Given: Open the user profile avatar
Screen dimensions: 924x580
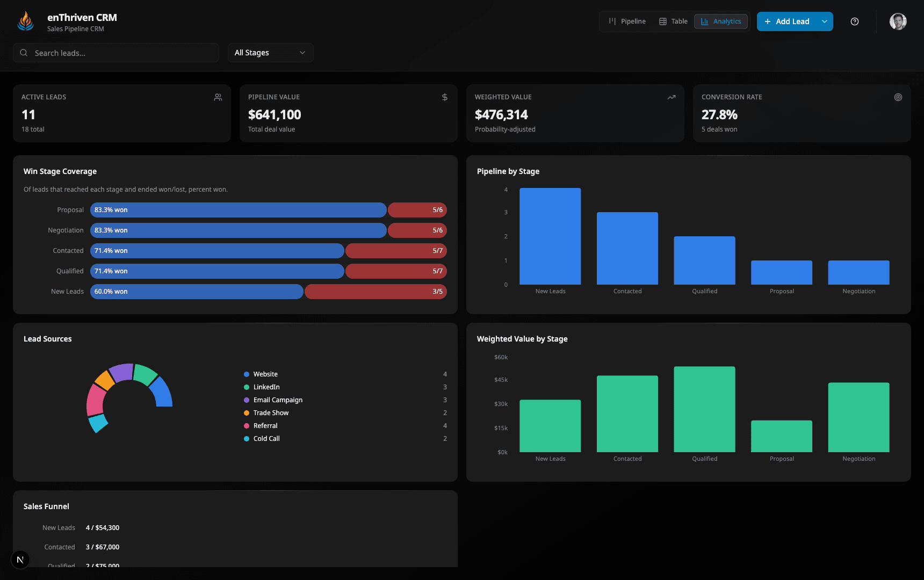Looking at the screenshot, I should pyautogui.click(x=898, y=21).
